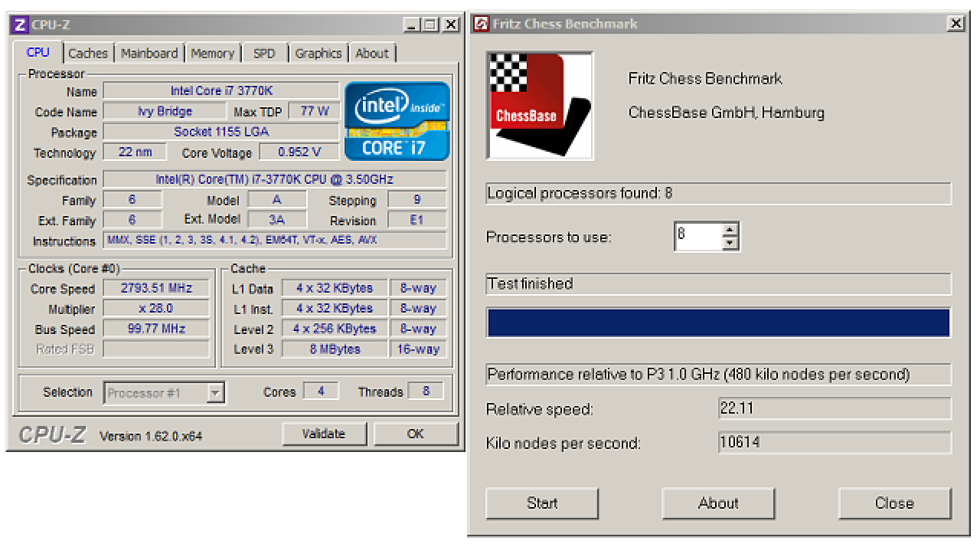This screenshot has width=980, height=547.
Task: Click the Package value Socket 1155 LGA
Action: point(221,132)
